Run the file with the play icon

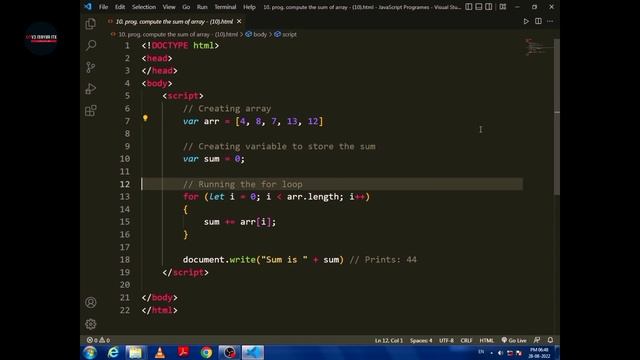click(526, 21)
